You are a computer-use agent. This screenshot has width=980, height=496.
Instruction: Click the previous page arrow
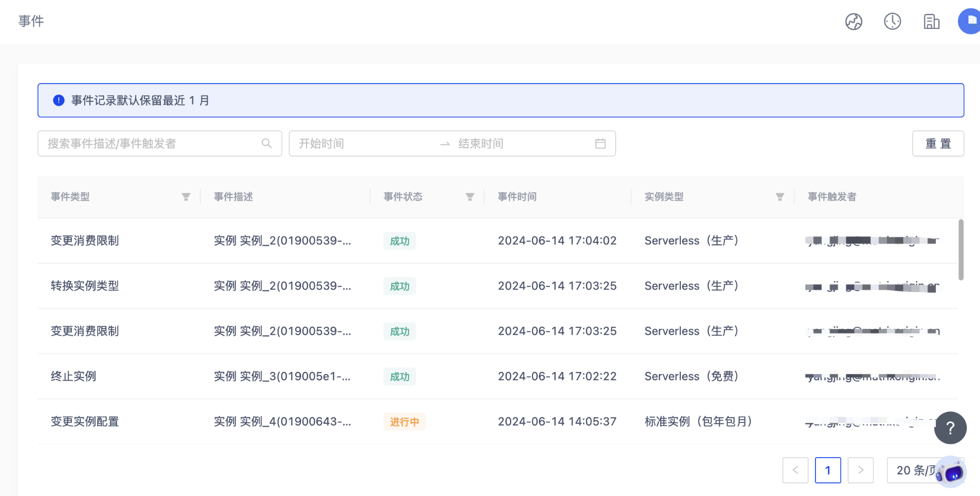pos(795,470)
